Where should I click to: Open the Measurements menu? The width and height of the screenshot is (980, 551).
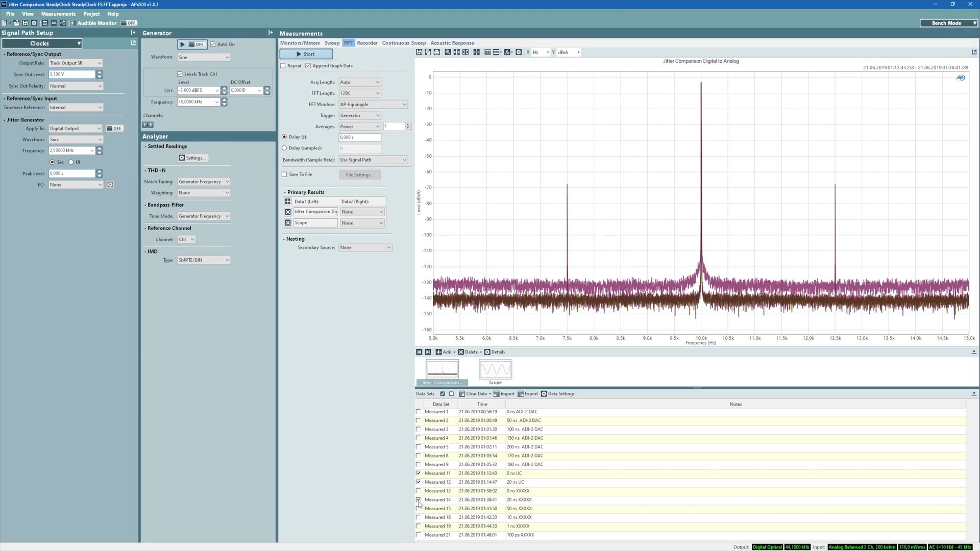[x=58, y=14]
